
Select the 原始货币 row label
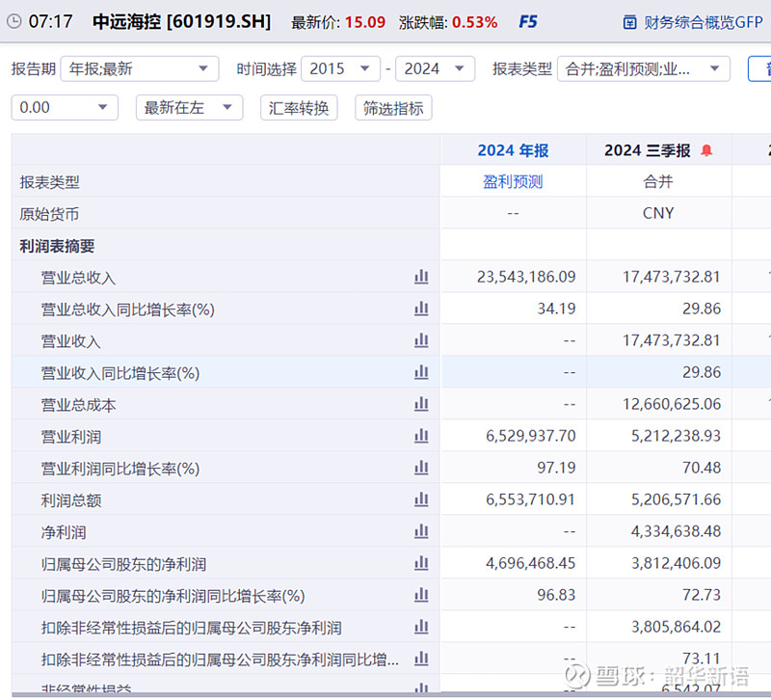point(49,214)
